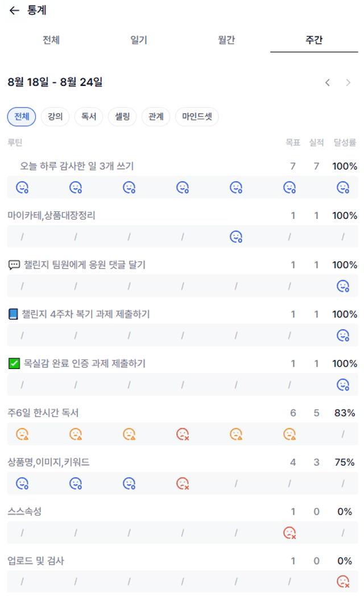364x605 pixels.
Task: Click the blue smiley in 챌린지 4주차 복기 row
Action: pos(343,335)
